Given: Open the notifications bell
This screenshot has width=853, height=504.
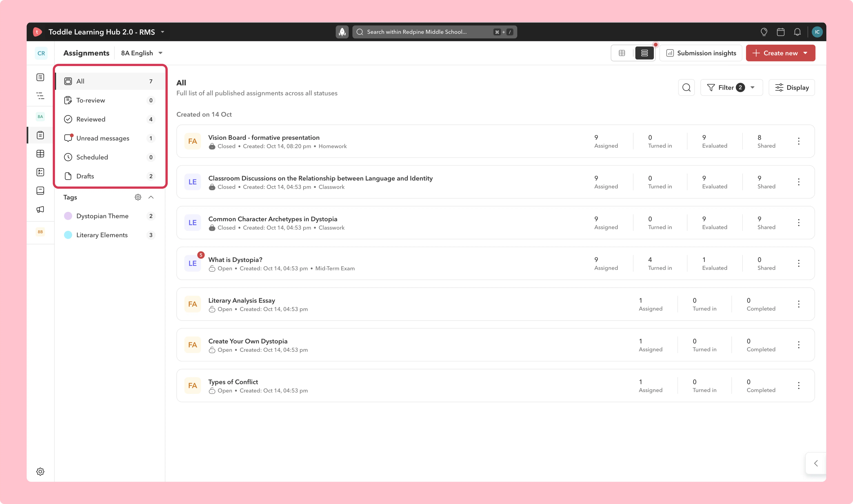Looking at the screenshot, I should click(797, 32).
